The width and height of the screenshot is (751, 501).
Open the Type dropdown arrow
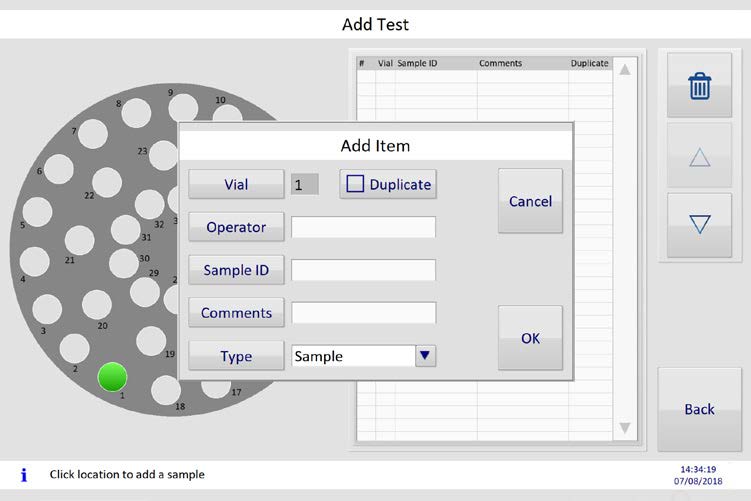[425, 356]
